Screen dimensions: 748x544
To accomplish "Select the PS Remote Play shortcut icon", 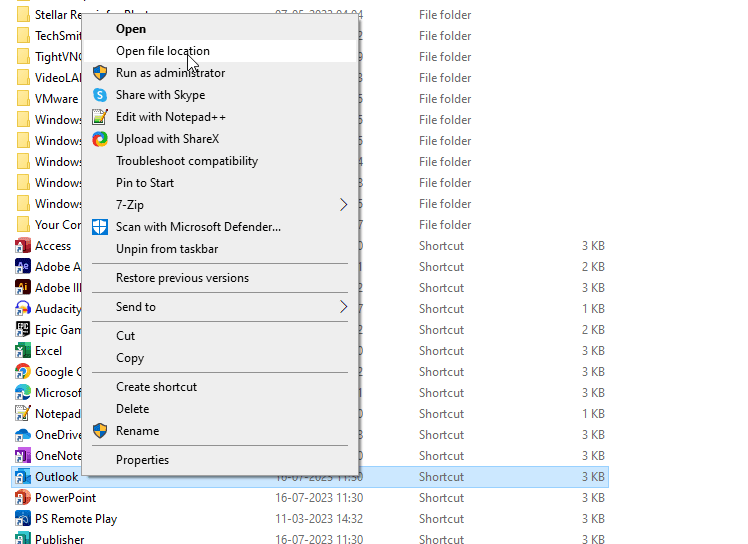I will point(22,519).
